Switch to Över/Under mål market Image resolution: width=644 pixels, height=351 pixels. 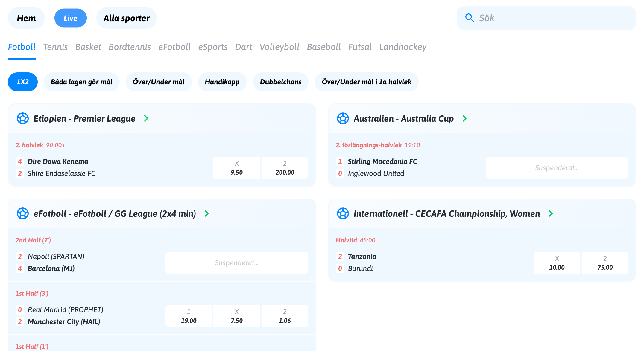tap(158, 82)
